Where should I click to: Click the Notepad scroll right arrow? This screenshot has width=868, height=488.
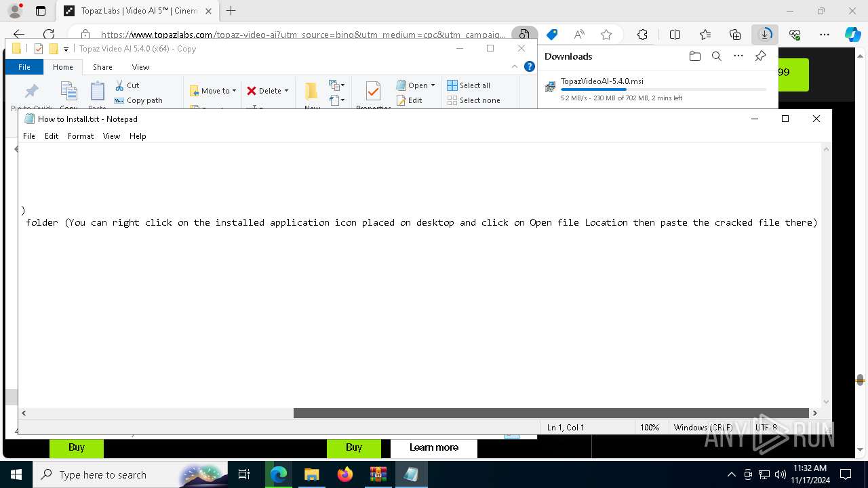pyautogui.click(x=815, y=413)
